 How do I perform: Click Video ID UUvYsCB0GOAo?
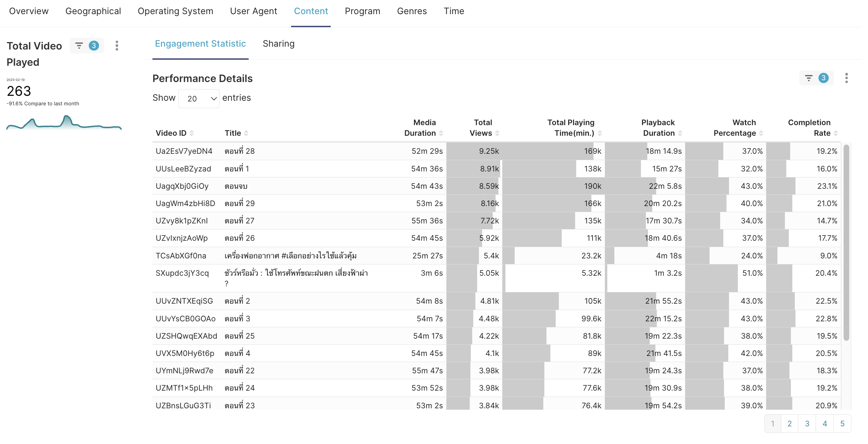coord(186,319)
